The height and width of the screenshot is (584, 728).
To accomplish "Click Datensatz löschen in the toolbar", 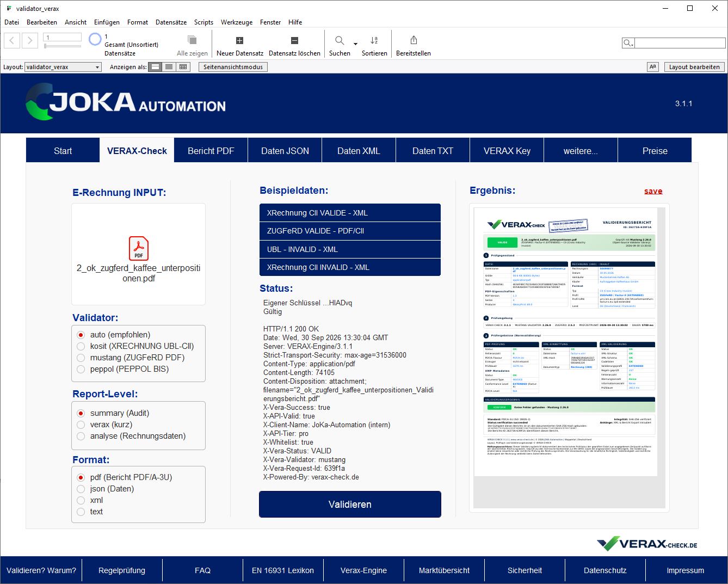I will pyautogui.click(x=294, y=45).
